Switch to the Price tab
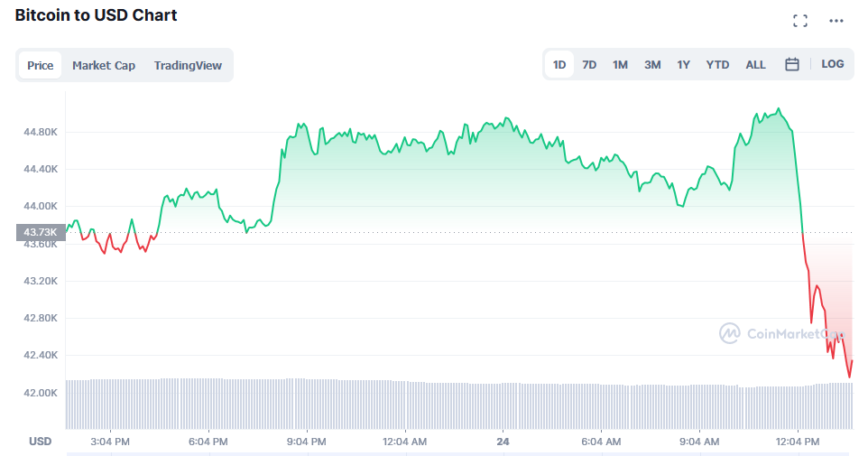 point(41,65)
